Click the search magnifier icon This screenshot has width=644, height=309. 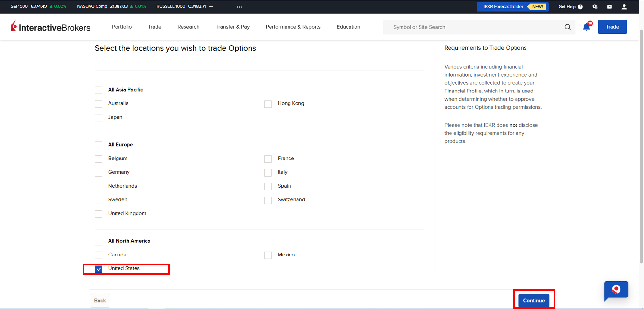coord(567,27)
